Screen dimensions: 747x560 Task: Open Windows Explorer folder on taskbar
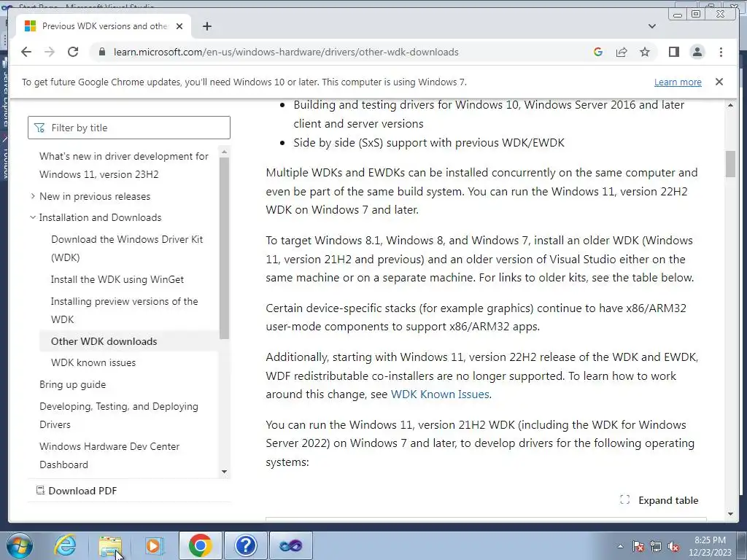[110, 545]
